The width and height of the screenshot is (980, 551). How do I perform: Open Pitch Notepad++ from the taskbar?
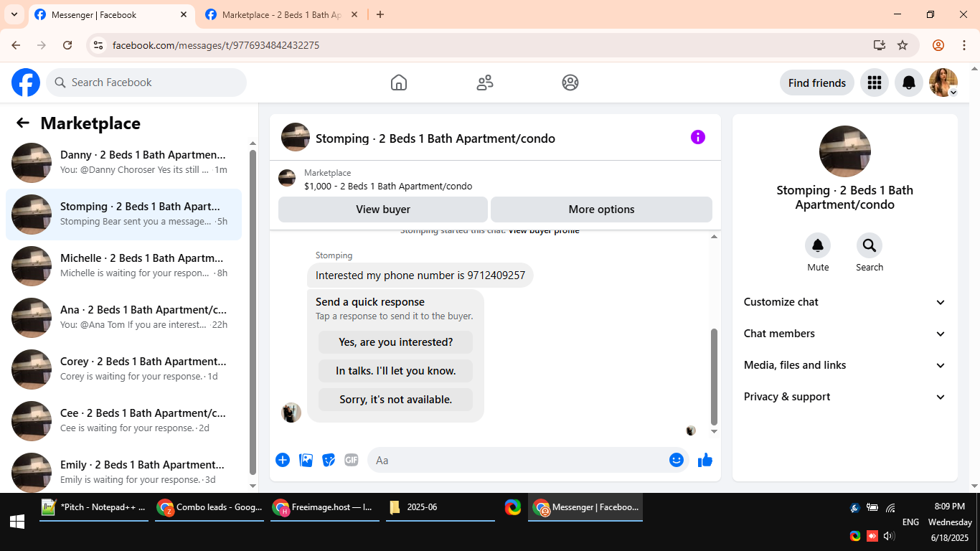[x=94, y=507]
